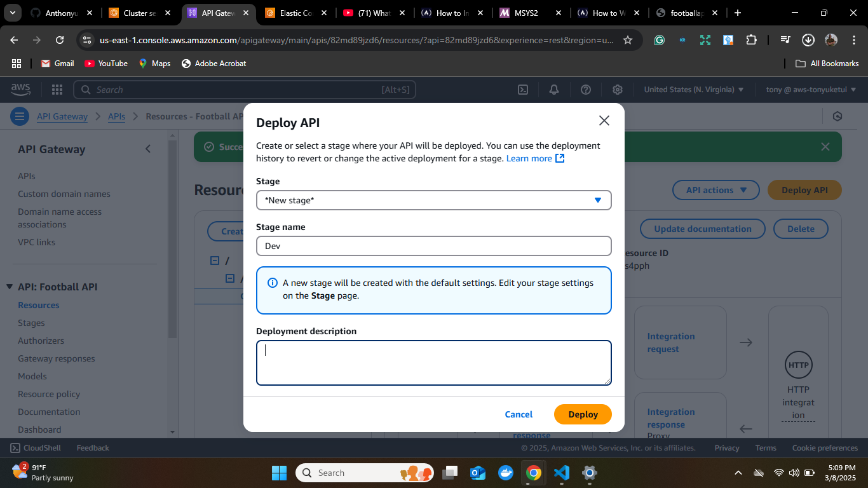Viewport: 868px width, 488px height.
Task: Open the Maps bookmark
Action: click(154, 64)
